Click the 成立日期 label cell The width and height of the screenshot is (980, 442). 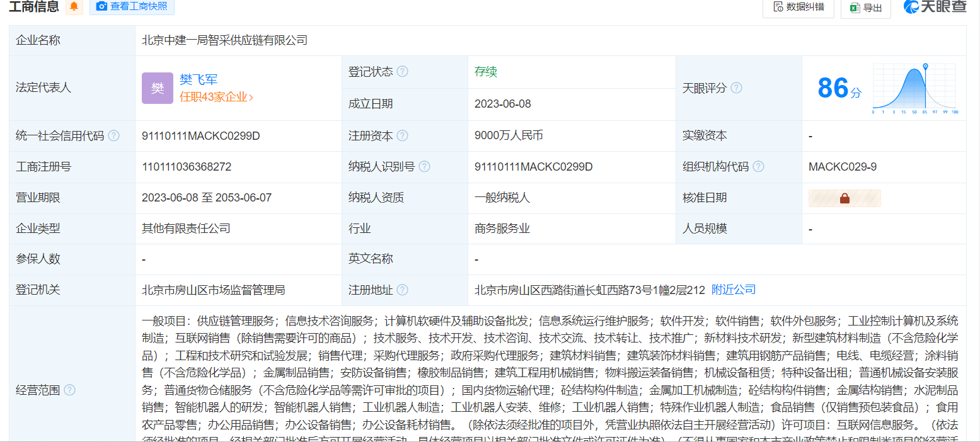coord(405,104)
